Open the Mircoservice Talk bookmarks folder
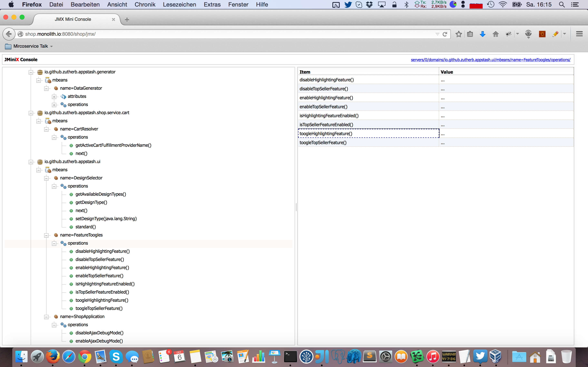 pos(30,46)
